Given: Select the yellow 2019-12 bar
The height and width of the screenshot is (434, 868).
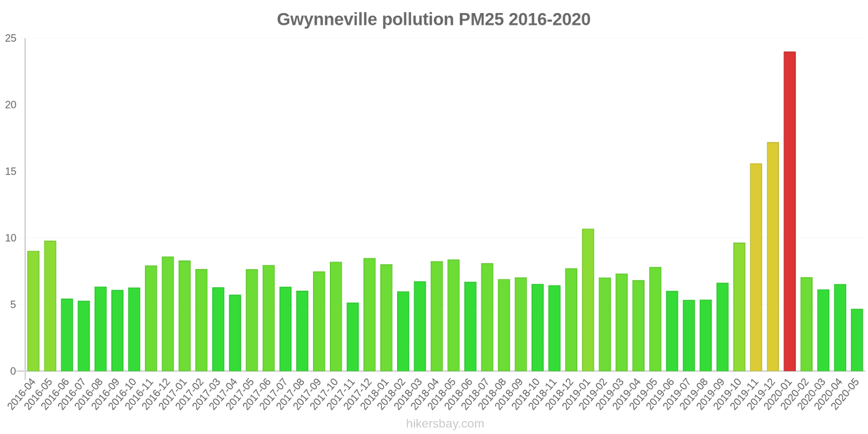Looking at the screenshot, I should coord(773,257).
